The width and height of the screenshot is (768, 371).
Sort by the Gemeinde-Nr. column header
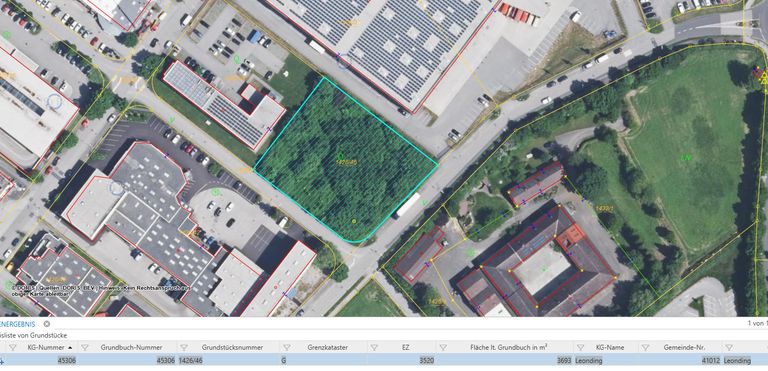(x=684, y=347)
